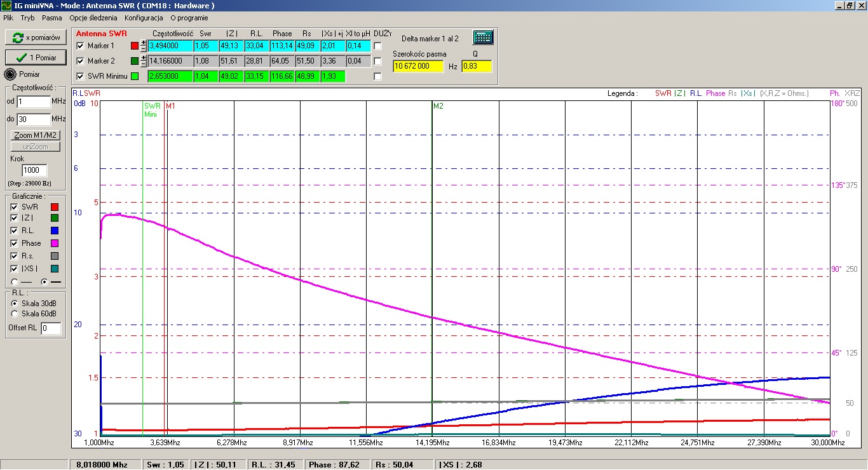Check the DUŻY box for Marker 2
The height and width of the screenshot is (470, 868).
(x=378, y=61)
